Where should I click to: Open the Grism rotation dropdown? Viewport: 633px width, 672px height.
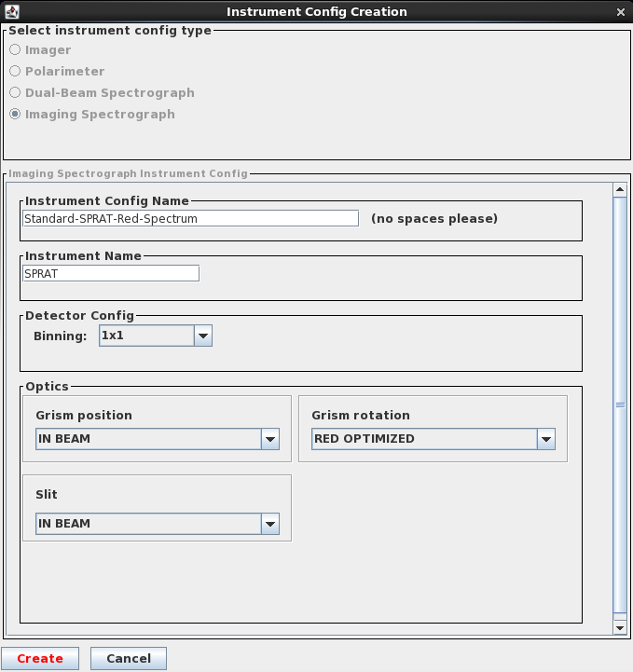point(433,439)
